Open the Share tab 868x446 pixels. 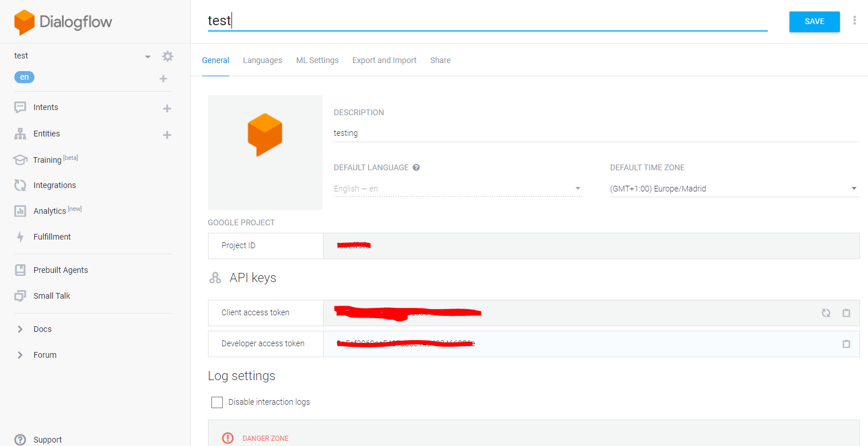[441, 60]
